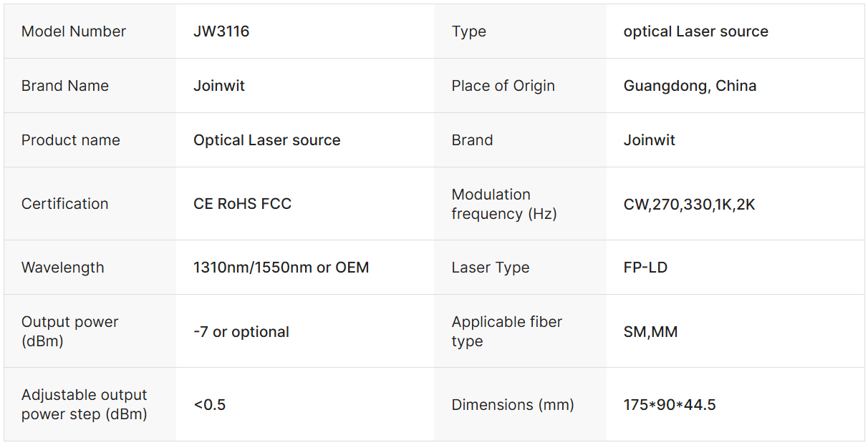The width and height of the screenshot is (868, 445).
Task: Select the JW3116 model value
Action: tap(221, 31)
